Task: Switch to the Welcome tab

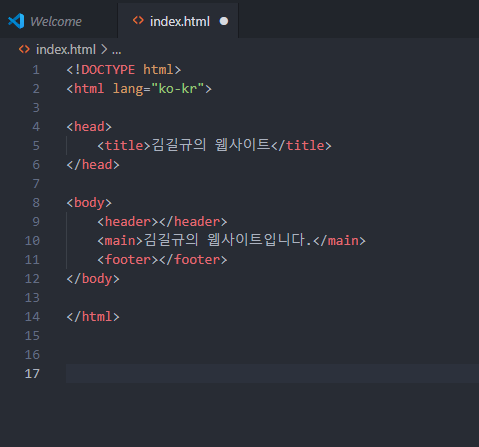Action: point(56,22)
